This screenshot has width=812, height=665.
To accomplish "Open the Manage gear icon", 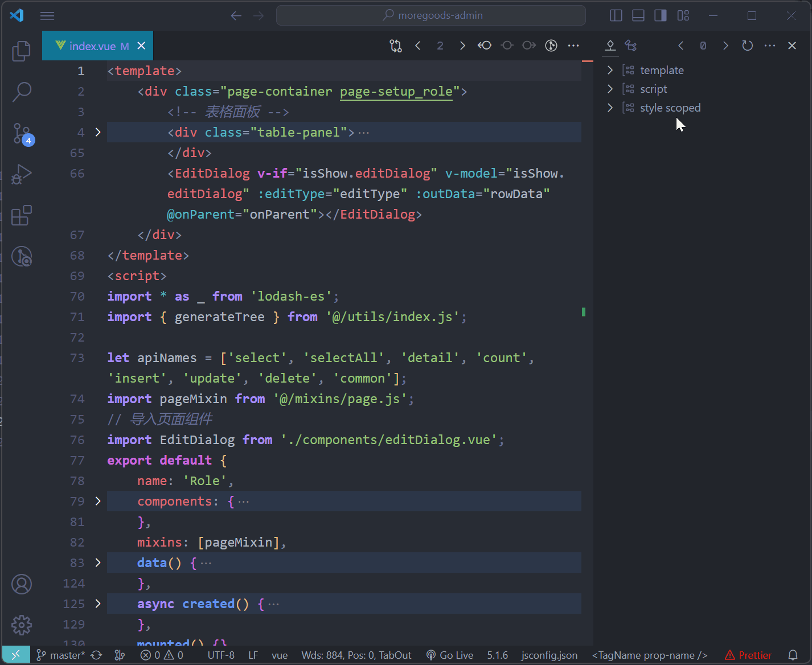I will [x=21, y=625].
